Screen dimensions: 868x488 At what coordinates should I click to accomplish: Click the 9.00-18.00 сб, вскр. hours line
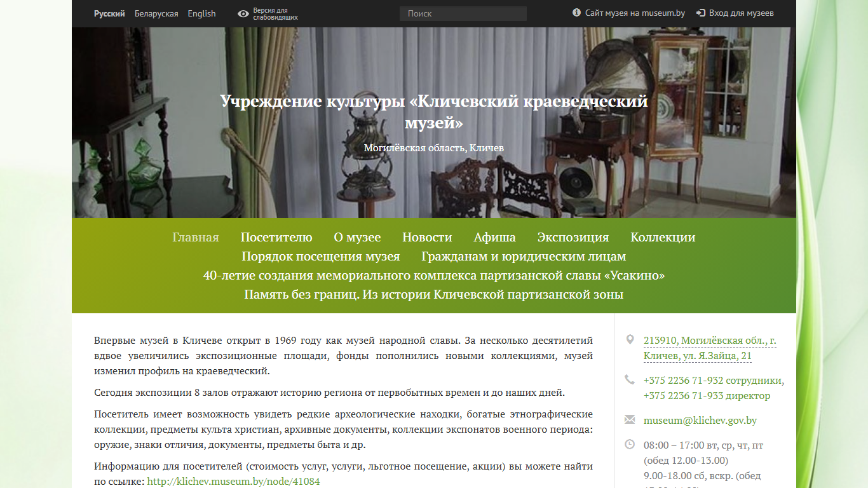click(x=702, y=475)
